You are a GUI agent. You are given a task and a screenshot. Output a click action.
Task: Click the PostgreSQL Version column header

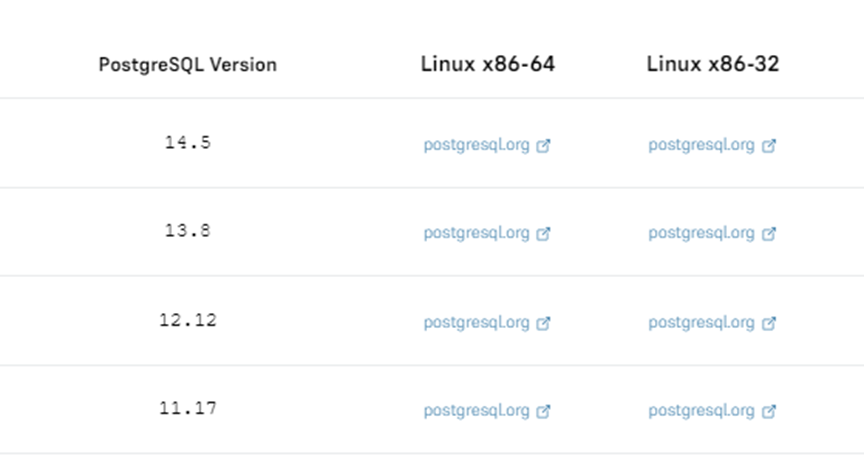(x=188, y=65)
